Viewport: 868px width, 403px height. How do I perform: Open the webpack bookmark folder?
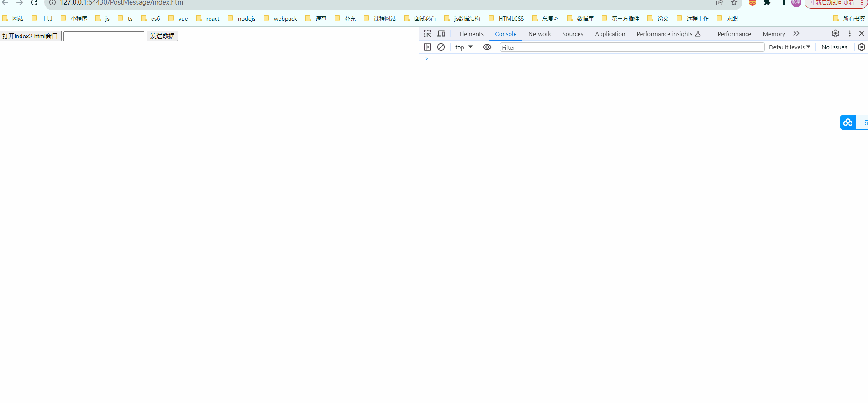(280, 19)
